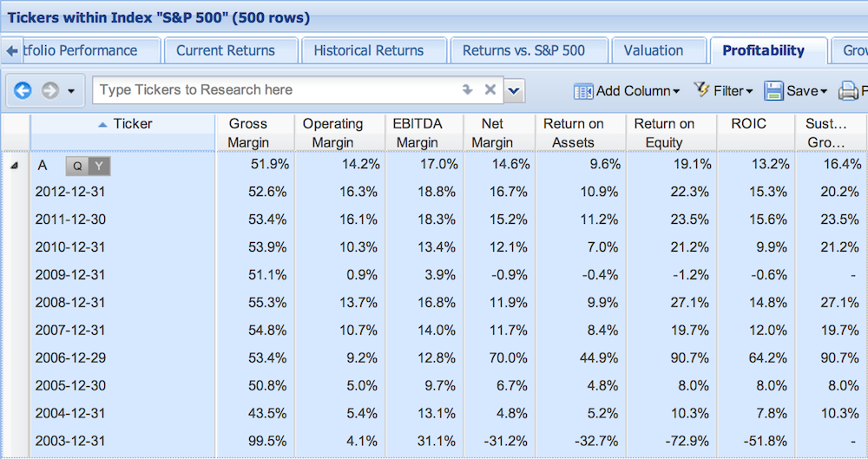Screen dimensions: 868x459
Task: Click the clear X in ticker search box
Action: [490, 89]
